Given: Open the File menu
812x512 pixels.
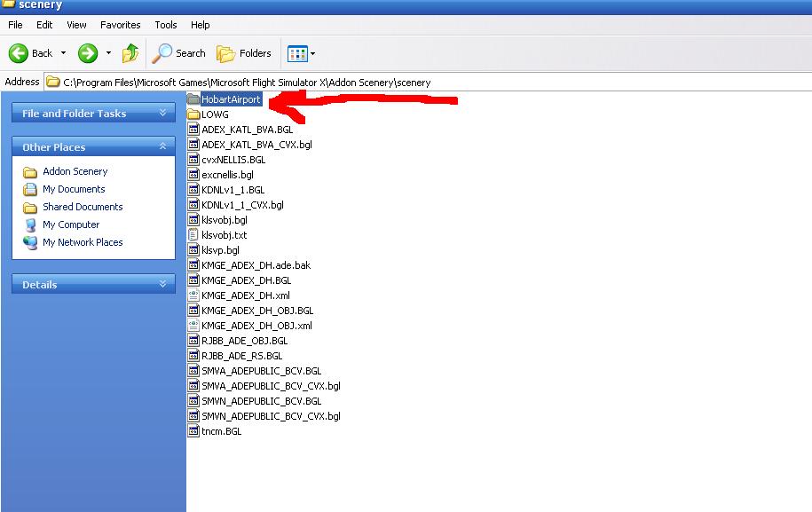Looking at the screenshot, I should click(15, 25).
